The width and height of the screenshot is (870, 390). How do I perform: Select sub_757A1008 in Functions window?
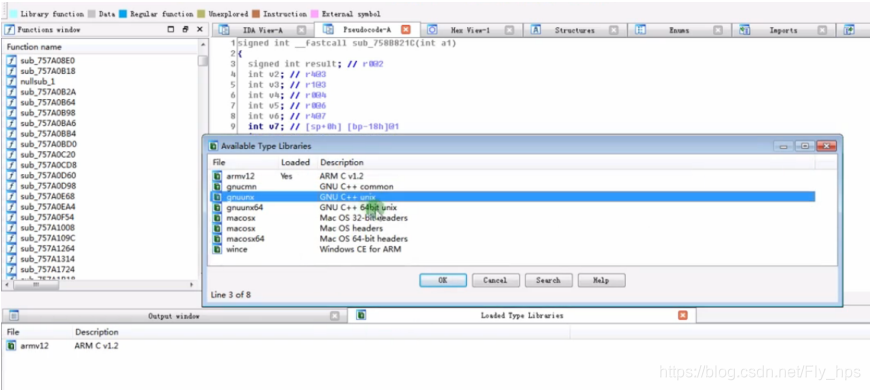pyautogui.click(x=48, y=228)
